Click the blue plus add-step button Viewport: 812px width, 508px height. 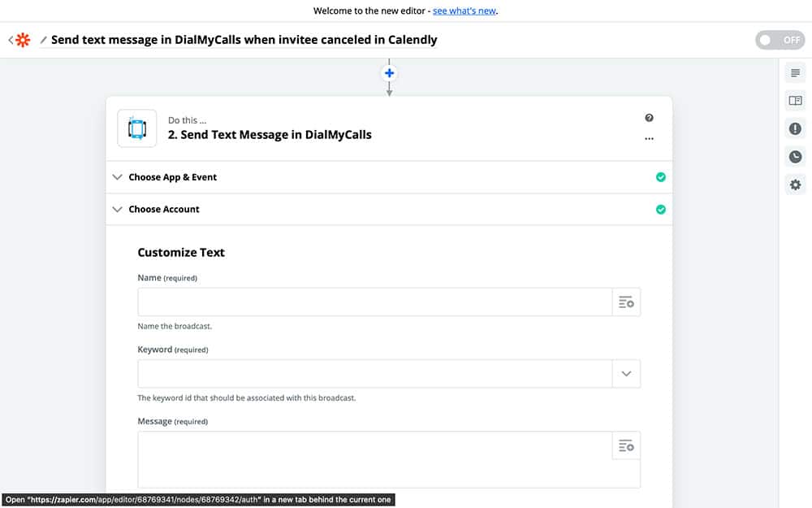coord(389,73)
